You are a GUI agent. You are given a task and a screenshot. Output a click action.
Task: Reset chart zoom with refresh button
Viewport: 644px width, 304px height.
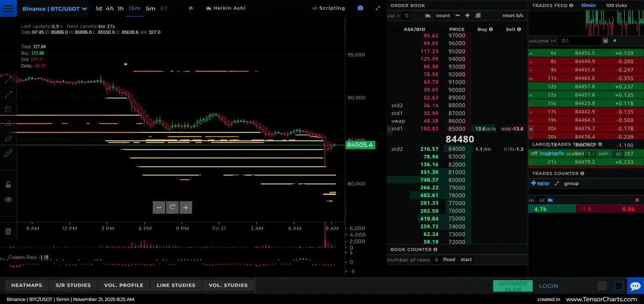tap(172, 207)
